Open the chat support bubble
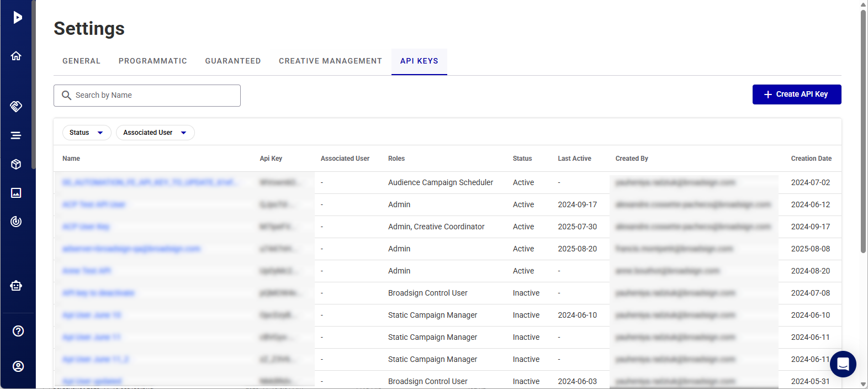 pos(843,364)
